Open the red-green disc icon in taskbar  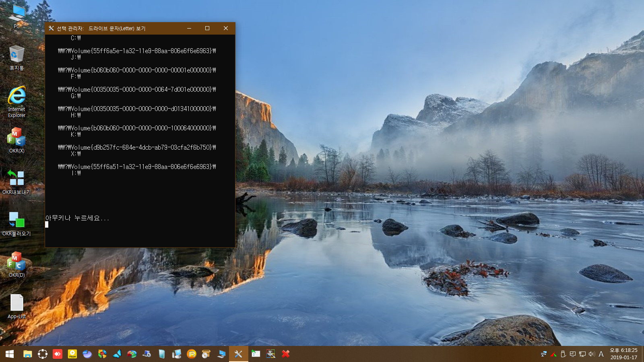(x=132, y=354)
